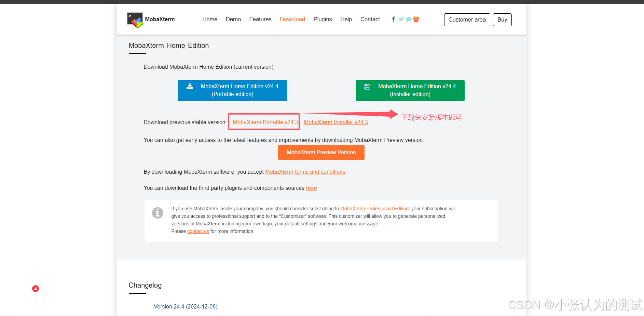The image size is (644, 316).
Task: Go to the Home menu item
Action: pos(210,19)
